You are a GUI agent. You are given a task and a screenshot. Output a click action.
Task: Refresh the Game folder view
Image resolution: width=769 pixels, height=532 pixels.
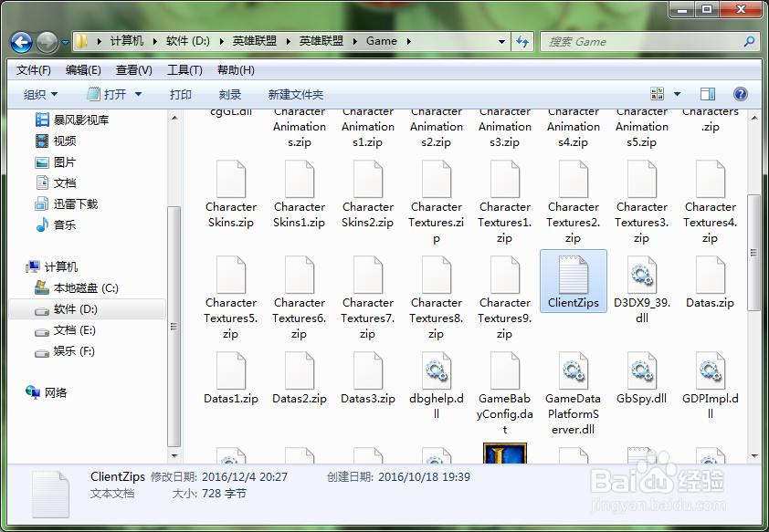[522, 42]
